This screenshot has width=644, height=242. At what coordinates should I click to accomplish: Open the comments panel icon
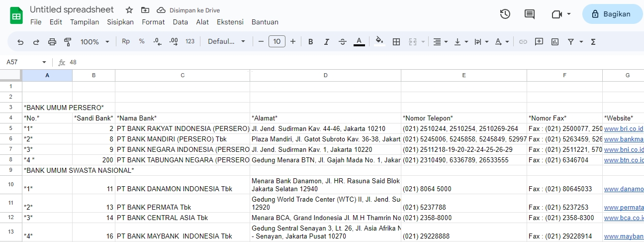530,14
